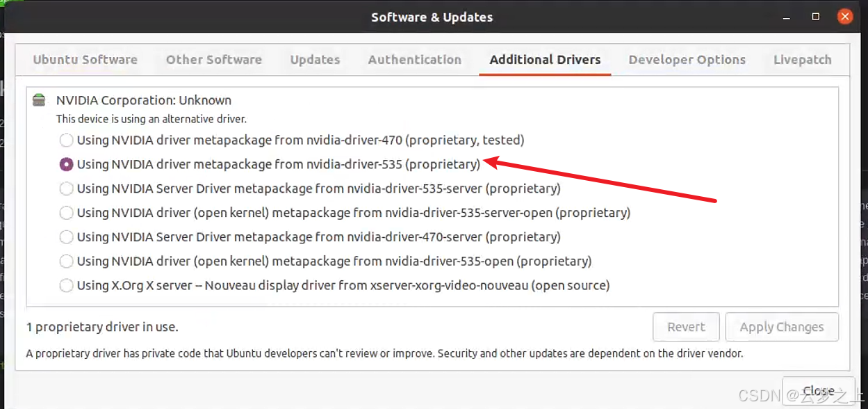Open the Developer Options tab
This screenshot has width=868, height=409.
[x=687, y=60]
